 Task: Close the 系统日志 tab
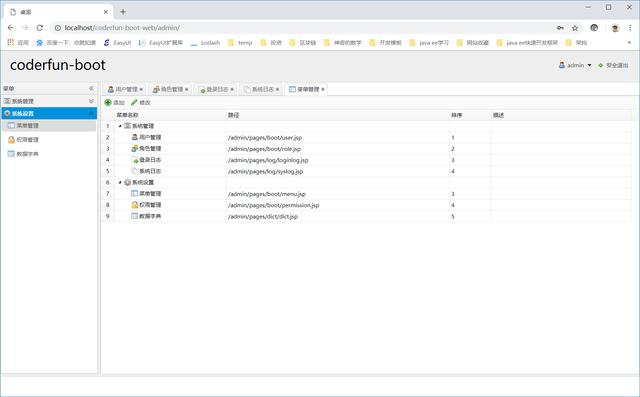pos(277,89)
